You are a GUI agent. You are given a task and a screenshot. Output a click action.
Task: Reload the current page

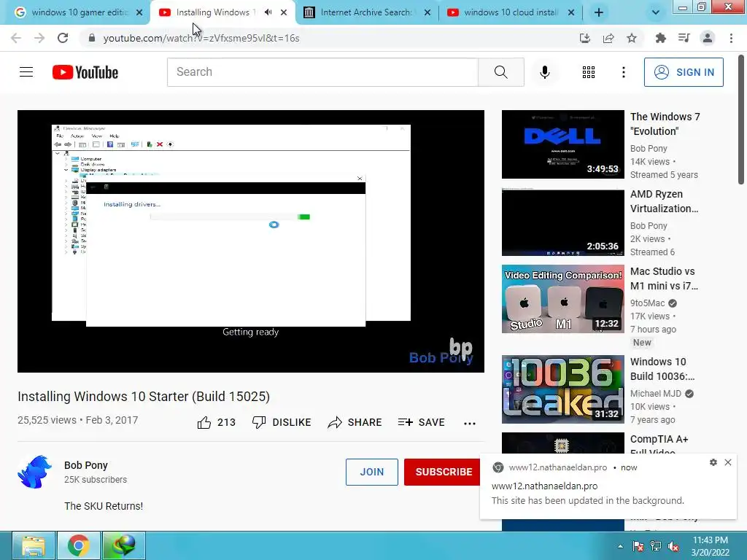63,38
